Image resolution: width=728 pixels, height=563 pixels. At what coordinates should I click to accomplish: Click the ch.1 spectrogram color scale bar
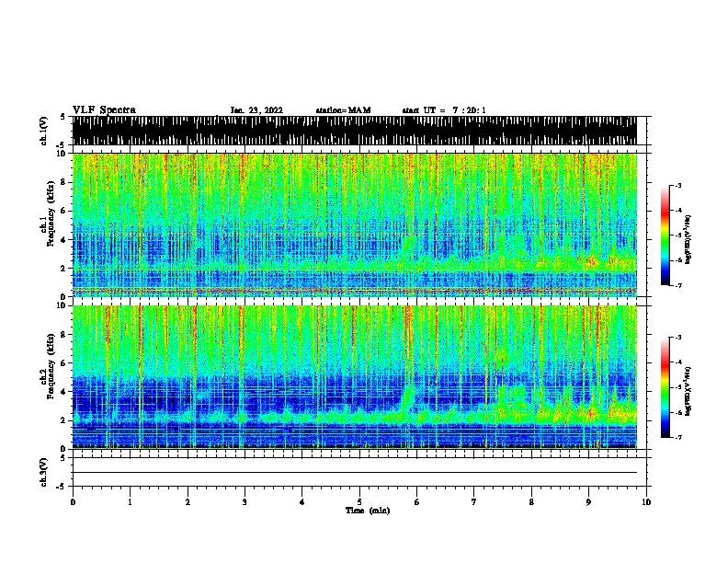tap(665, 236)
